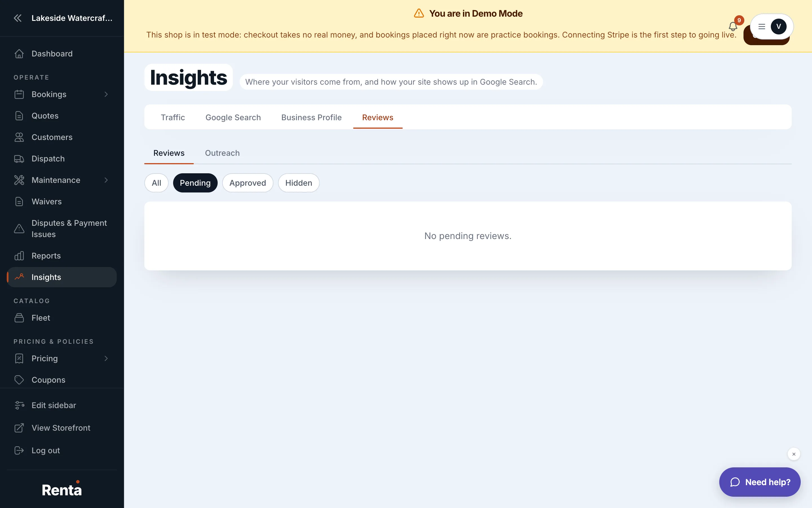Filter reviews by All
The image size is (812, 508).
pyautogui.click(x=156, y=183)
